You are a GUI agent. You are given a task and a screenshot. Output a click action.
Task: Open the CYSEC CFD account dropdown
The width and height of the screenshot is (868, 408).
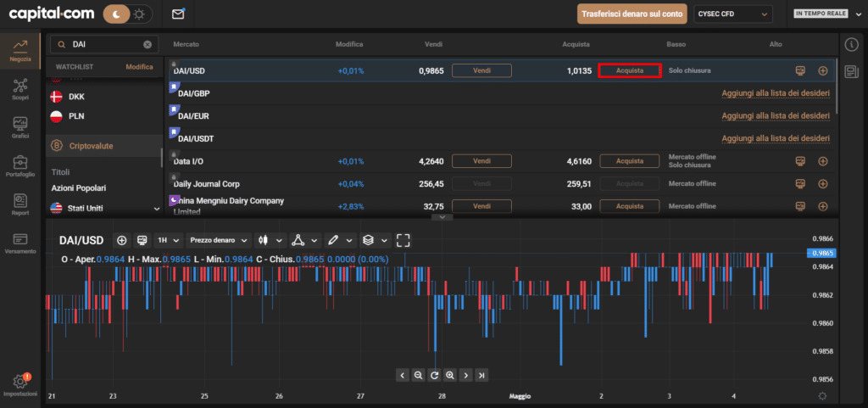coord(733,14)
